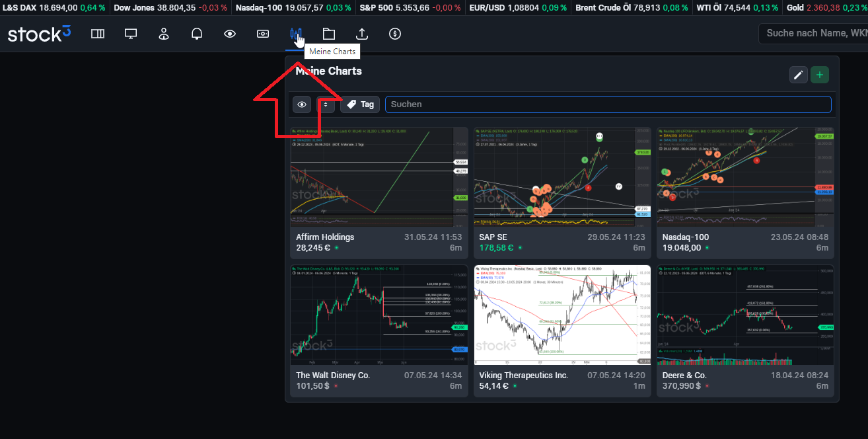Screen dimensions: 868x439
Task: Open the desktop monitor icon in toolbar
Action: coord(131,34)
